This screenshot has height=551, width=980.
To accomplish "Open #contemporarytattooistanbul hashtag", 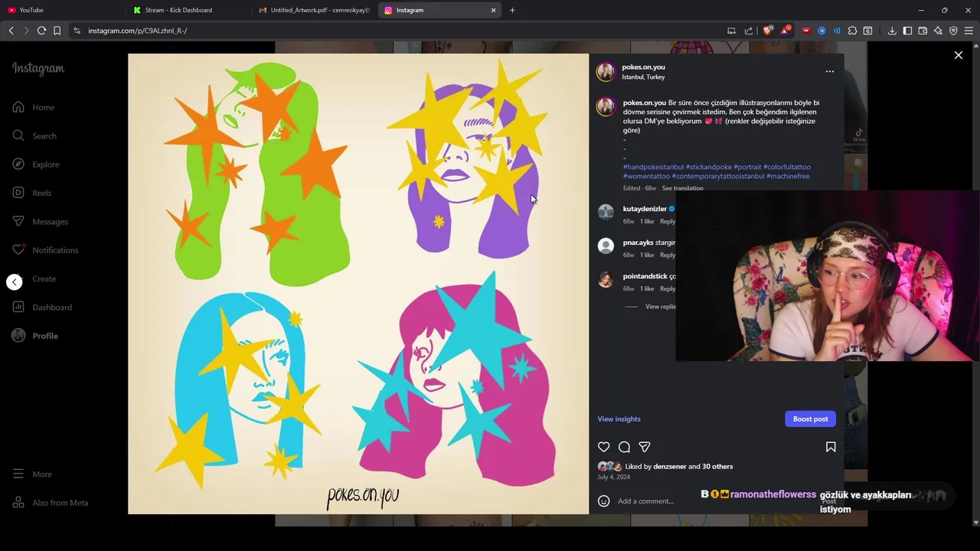I will coord(718,176).
